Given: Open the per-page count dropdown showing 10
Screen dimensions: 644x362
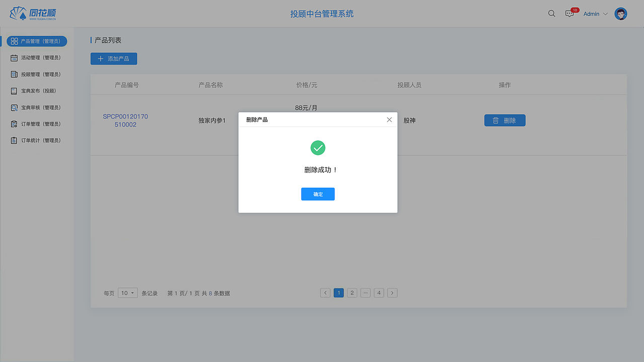Looking at the screenshot, I should click(x=127, y=293).
